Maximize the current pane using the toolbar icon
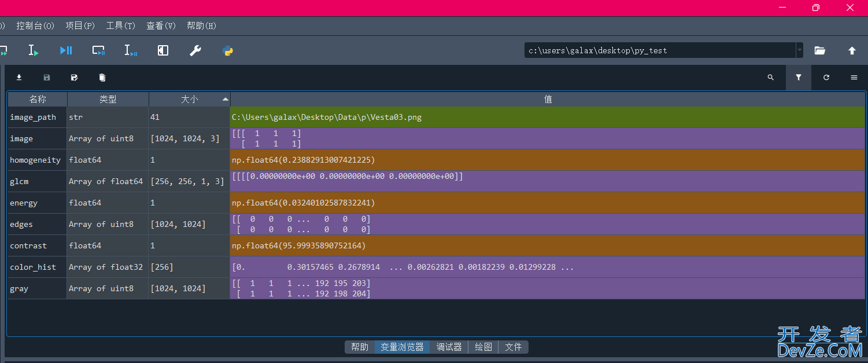This screenshot has height=363, width=868. tap(163, 51)
